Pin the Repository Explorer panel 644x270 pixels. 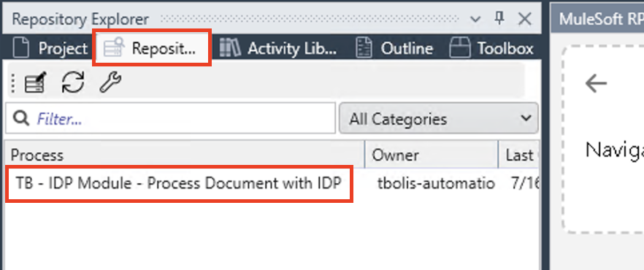tap(499, 18)
